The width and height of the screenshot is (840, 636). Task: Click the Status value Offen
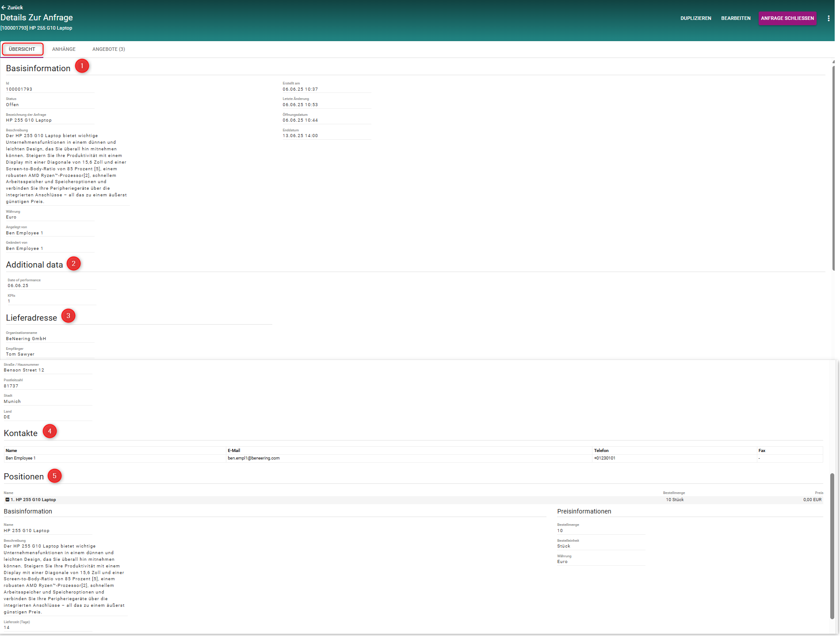tap(12, 105)
